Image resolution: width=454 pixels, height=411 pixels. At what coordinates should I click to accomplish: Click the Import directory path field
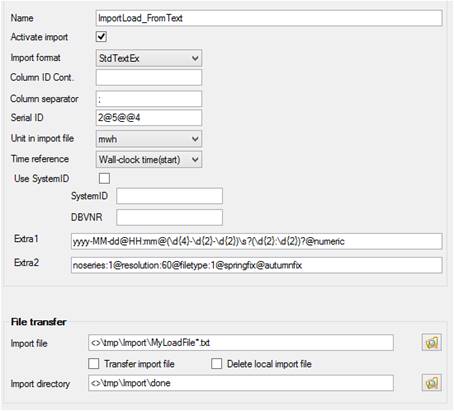pos(241,383)
